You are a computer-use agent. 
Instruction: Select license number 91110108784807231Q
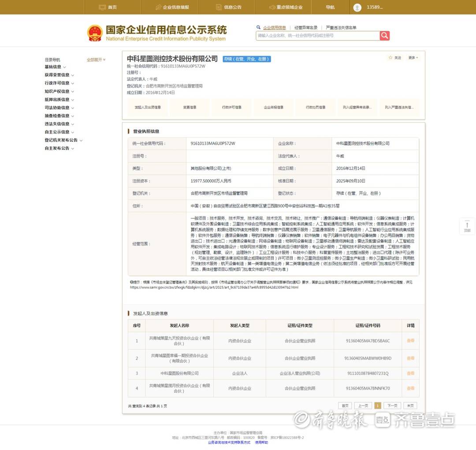[x=368, y=373]
